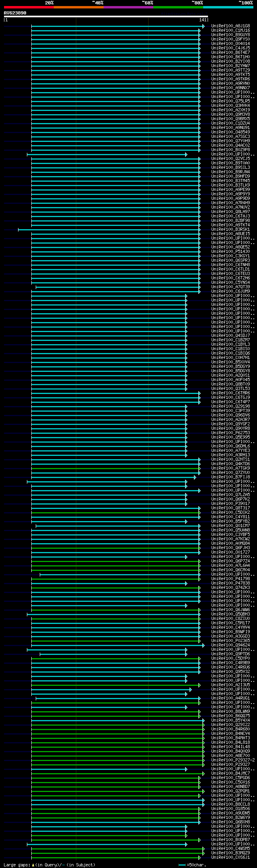257x868 pixels.
Task: Click the UniRef100_Q3HVK4 label
Action: coord(230,106)
